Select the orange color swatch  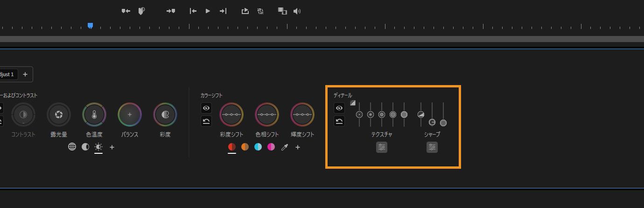coord(245,147)
